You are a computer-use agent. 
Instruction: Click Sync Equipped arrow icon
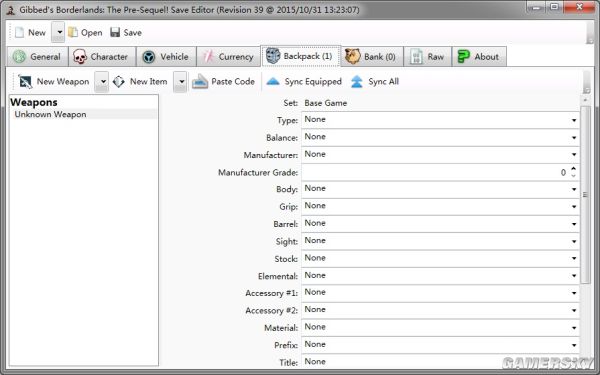[x=273, y=82]
